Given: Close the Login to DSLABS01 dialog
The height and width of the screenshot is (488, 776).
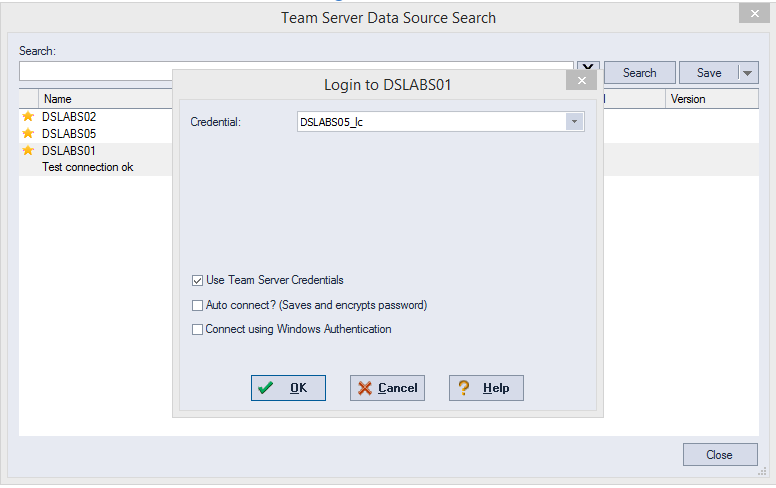Looking at the screenshot, I should 582,81.
